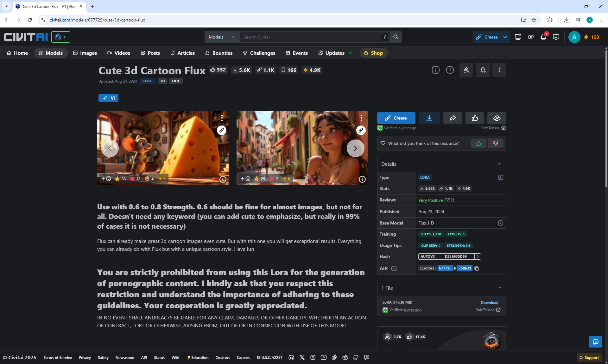Collapse the Details panel chevron
The image size is (608, 364).
tap(500, 164)
